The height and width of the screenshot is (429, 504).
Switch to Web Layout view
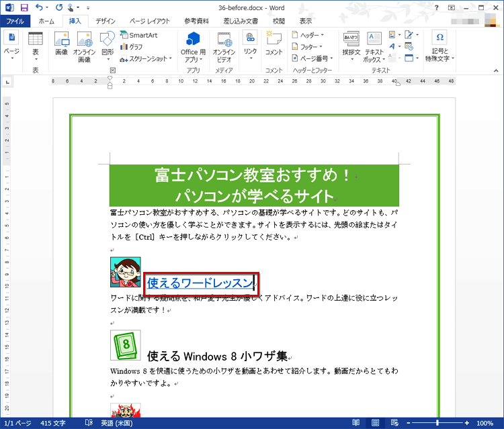pyautogui.click(x=394, y=423)
